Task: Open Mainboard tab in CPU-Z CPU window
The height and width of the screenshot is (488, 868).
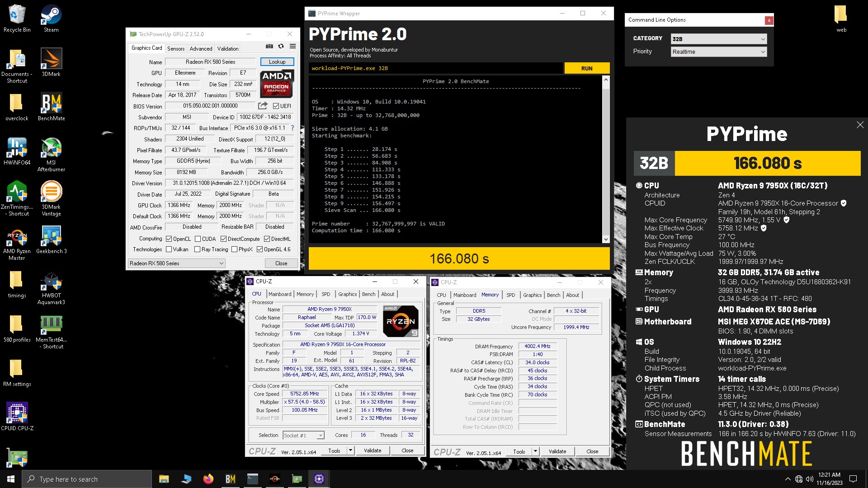Action: (x=280, y=294)
